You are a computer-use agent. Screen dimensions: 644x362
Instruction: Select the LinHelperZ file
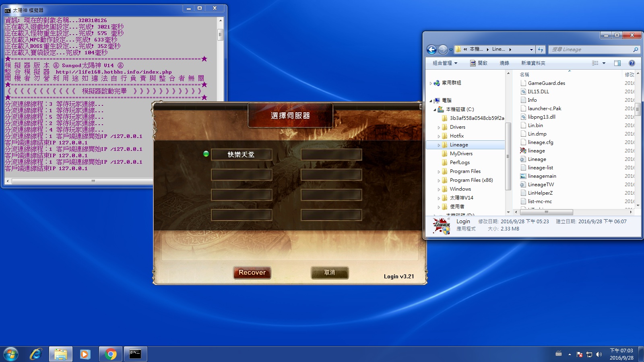(540, 193)
